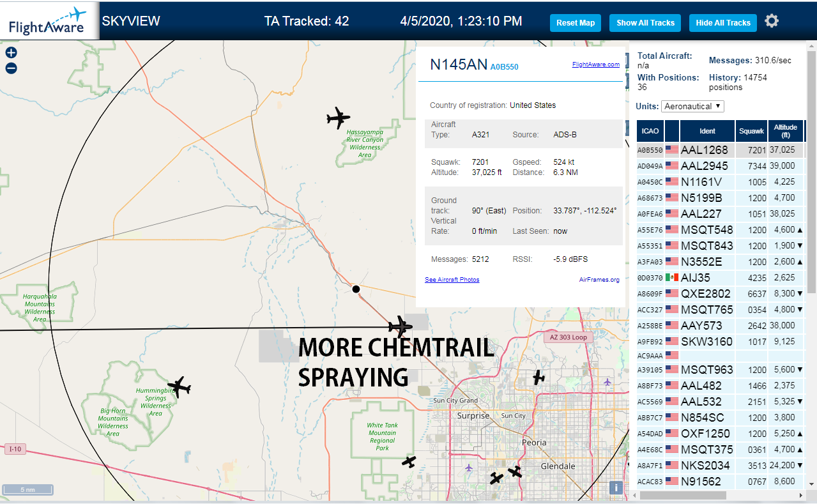
Task: Open See Aircraft Photos link
Action: click(x=452, y=280)
